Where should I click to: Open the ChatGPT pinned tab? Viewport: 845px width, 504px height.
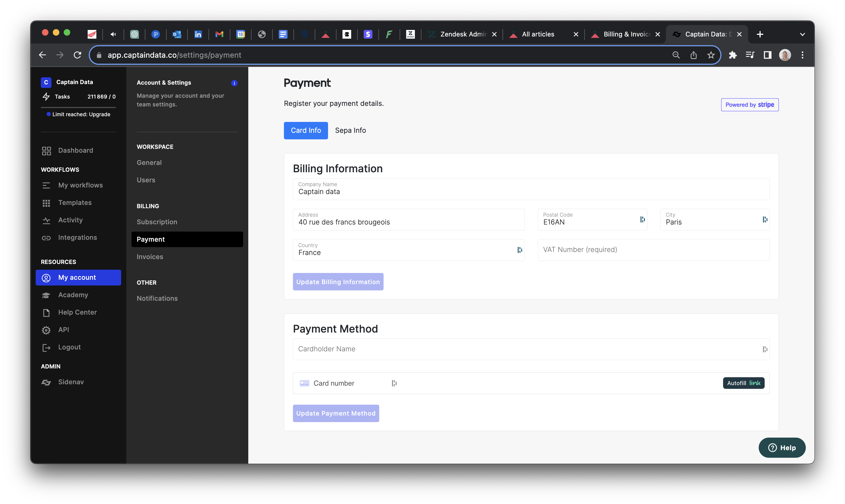134,34
